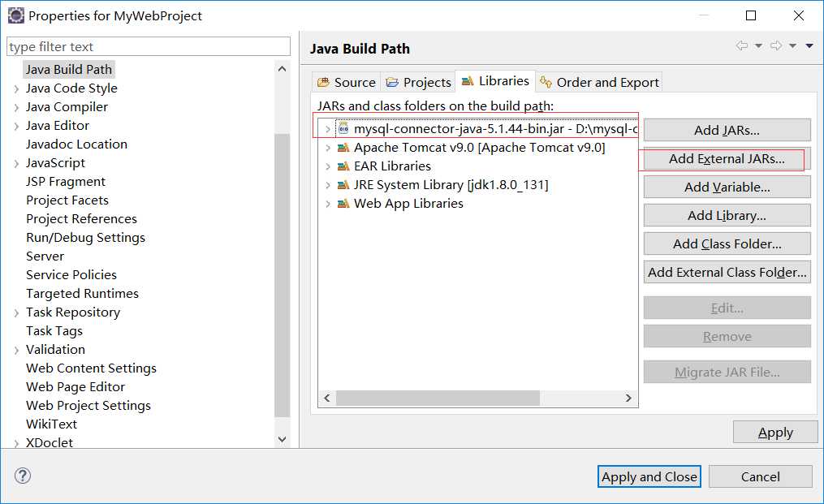The image size is (824, 504).
Task: Select WikiText
Action: click(x=51, y=424)
